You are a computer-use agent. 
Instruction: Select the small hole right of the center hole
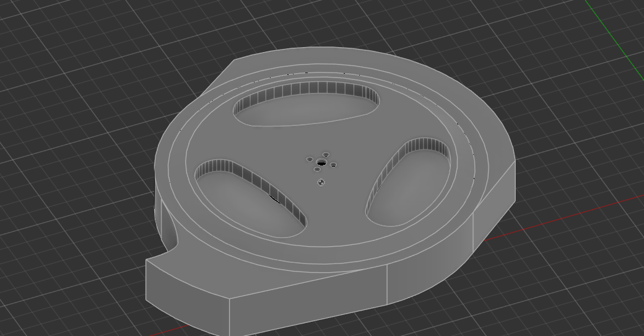coord(333,165)
